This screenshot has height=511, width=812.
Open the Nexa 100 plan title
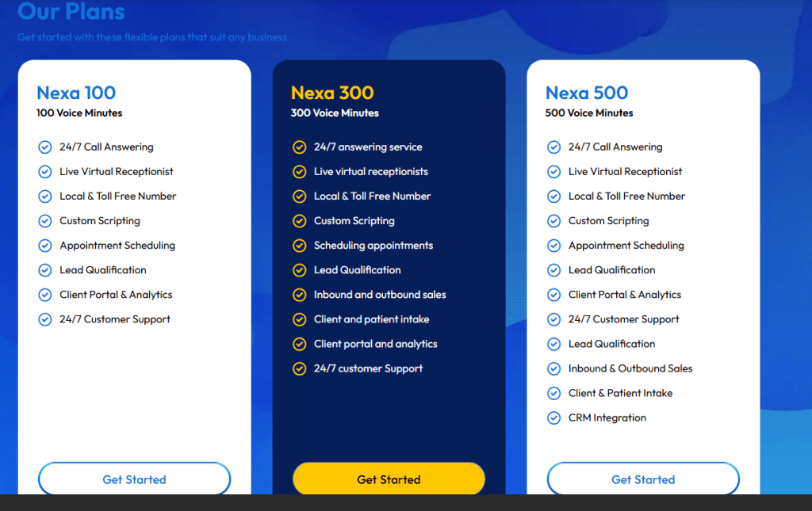[x=76, y=93]
